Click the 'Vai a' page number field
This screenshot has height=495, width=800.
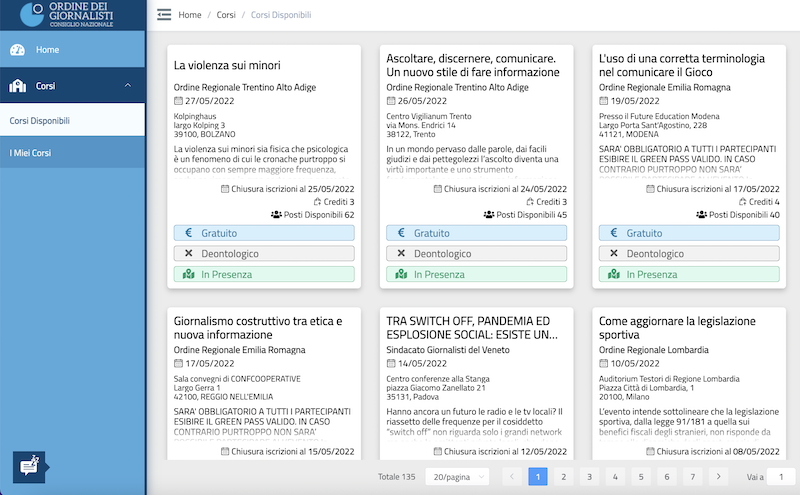780,477
